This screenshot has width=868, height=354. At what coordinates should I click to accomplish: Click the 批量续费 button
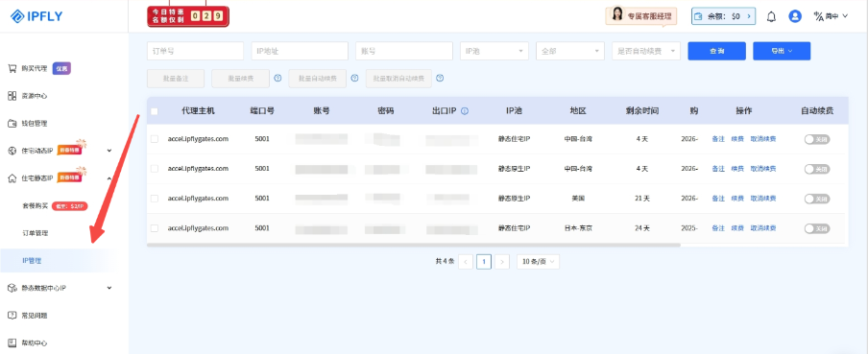pos(241,79)
